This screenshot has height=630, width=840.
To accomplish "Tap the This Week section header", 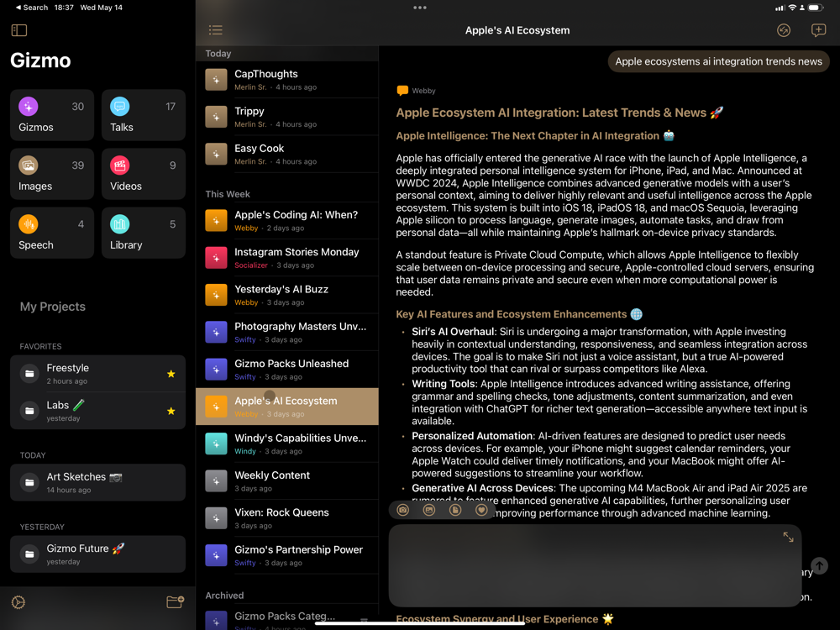I will pyautogui.click(x=228, y=194).
